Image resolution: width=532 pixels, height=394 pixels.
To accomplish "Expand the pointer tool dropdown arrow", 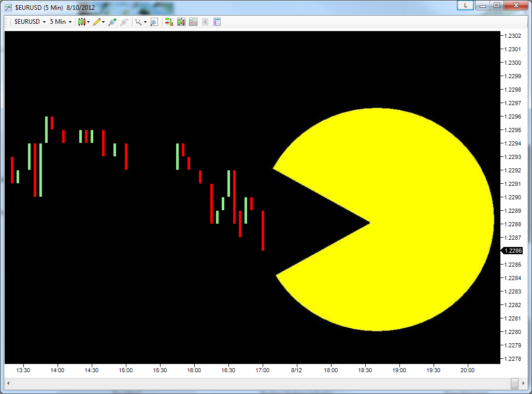I will 145,22.
